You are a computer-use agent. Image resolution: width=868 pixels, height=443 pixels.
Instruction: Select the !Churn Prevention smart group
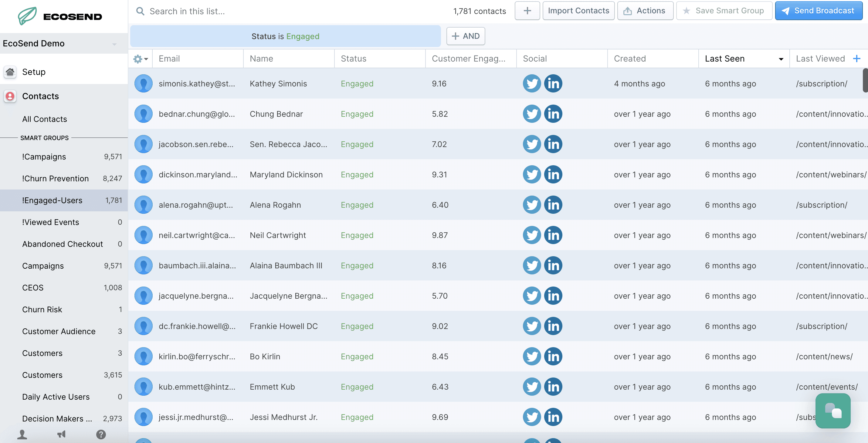(x=55, y=178)
